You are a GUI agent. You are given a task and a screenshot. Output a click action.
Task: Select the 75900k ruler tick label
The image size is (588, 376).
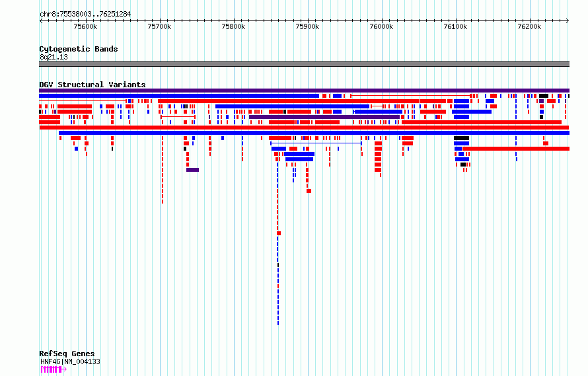307,26
